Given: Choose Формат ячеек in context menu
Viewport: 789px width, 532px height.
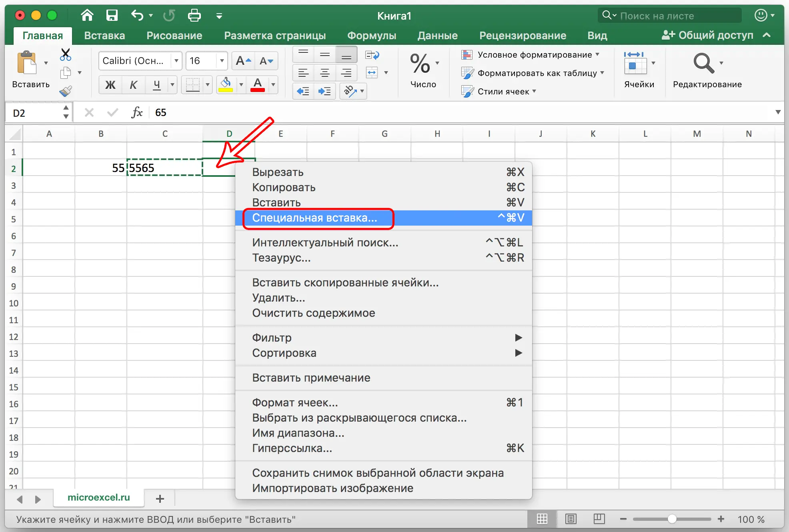Looking at the screenshot, I should coord(384,402).
